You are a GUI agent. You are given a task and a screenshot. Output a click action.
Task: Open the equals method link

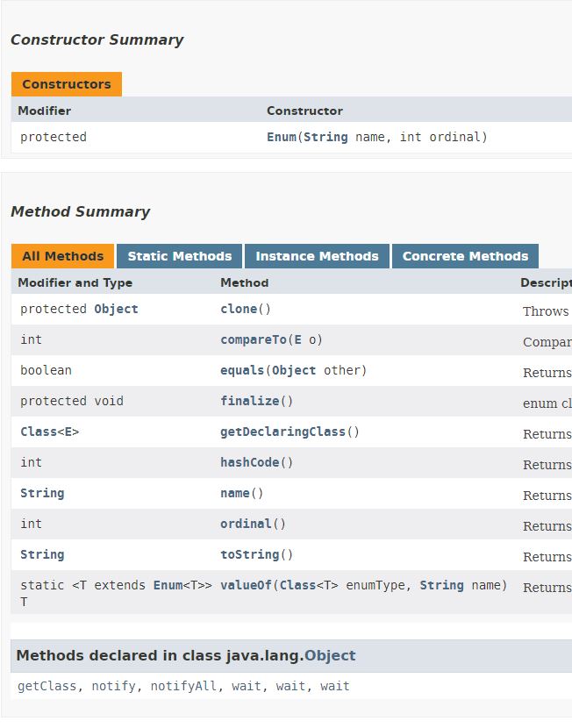(x=242, y=370)
